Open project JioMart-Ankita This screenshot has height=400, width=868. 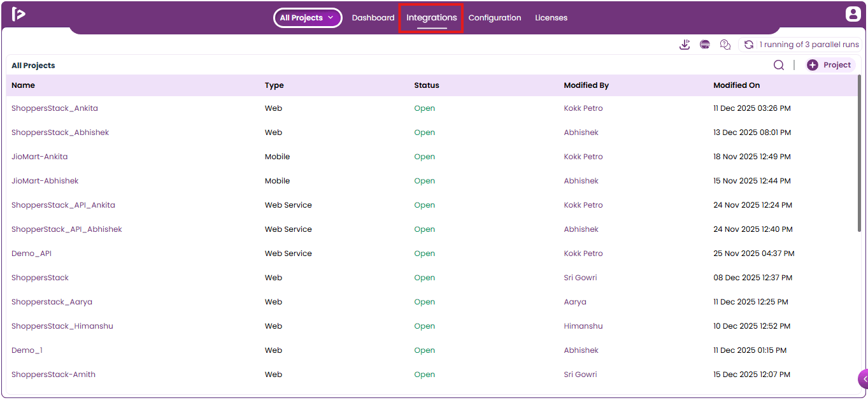[39, 157]
